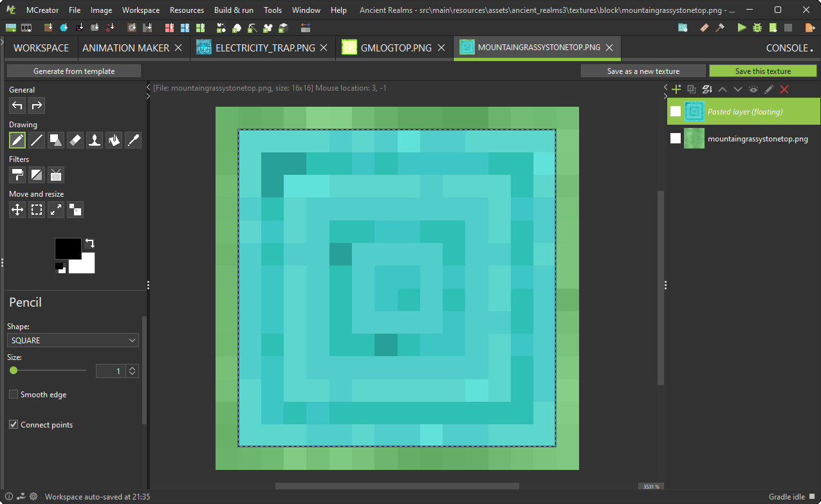Viewport: 821px width, 504px height.
Task: Delete the selected layer with red X
Action: coord(784,89)
